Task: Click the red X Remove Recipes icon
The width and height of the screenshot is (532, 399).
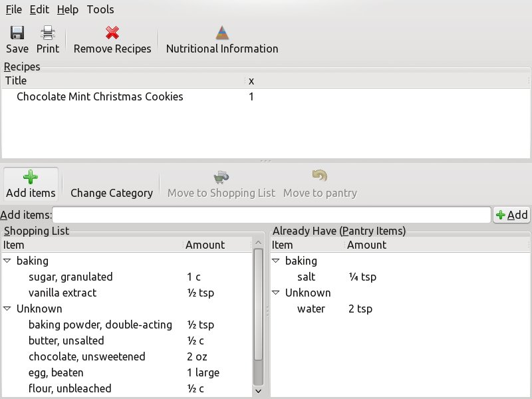Action: (112, 33)
